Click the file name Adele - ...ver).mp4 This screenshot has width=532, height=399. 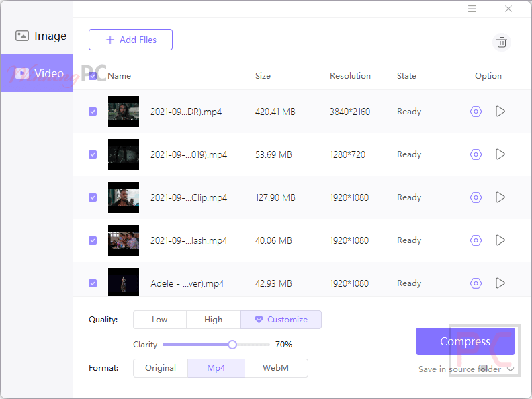pyautogui.click(x=187, y=283)
